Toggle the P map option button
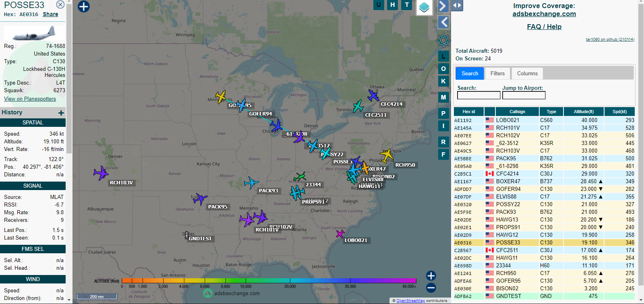Image resolution: width=644 pixels, height=304 pixels. click(x=443, y=113)
